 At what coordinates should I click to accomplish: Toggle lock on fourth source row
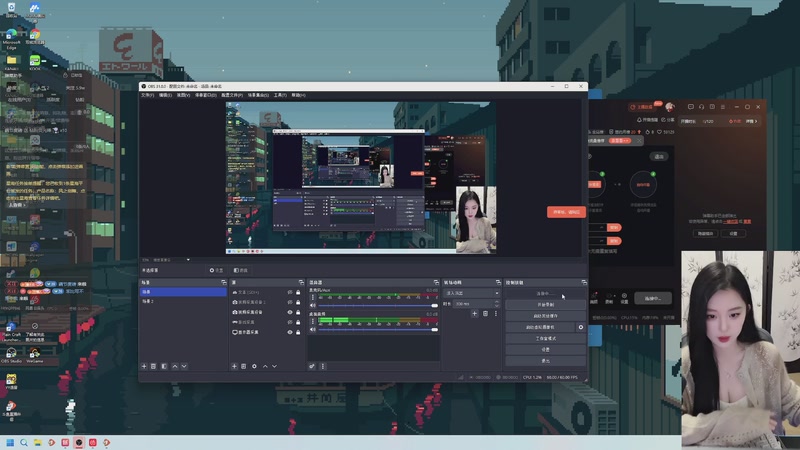click(298, 322)
